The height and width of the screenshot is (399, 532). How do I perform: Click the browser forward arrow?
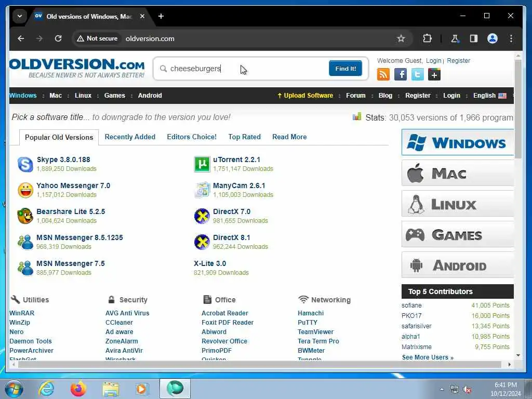(x=39, y=38)
